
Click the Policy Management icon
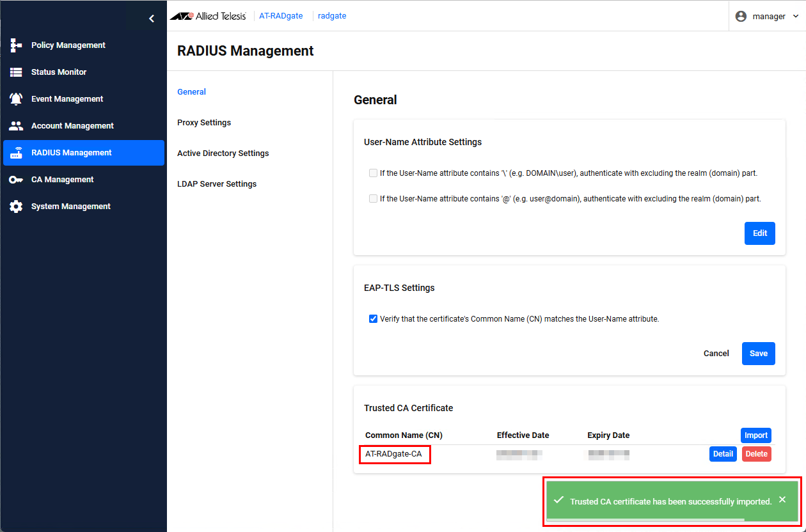(16, 45)
